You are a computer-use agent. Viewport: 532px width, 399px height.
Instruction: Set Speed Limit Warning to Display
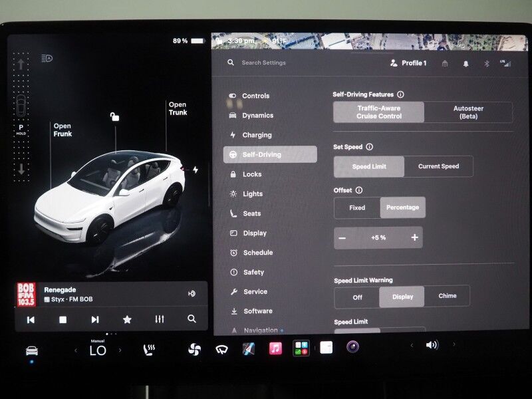402,297
